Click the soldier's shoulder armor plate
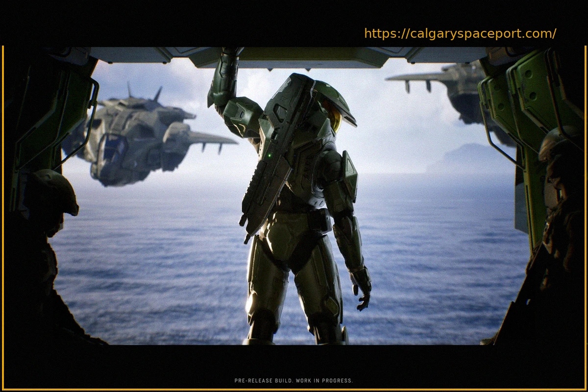The image size is (588, 392). pyautogui.click(x=349, y=176)
